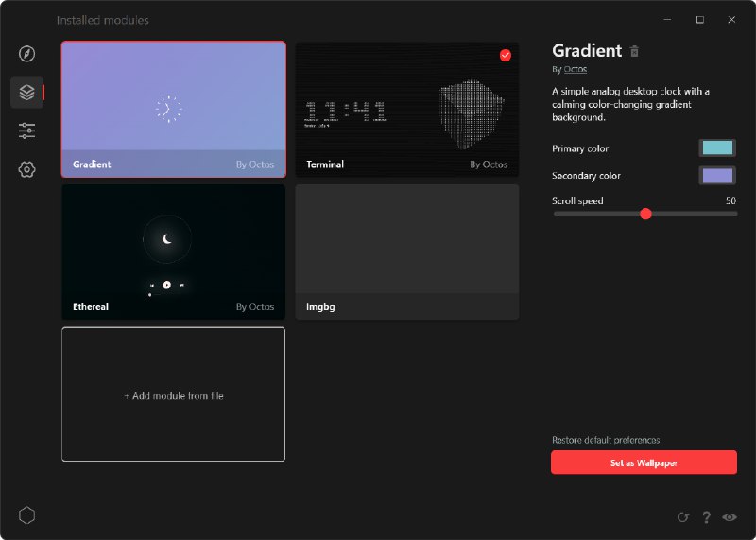Select the Gradient module thumbnail
This screenshot has width=756, height=540.
click(173, 109)
